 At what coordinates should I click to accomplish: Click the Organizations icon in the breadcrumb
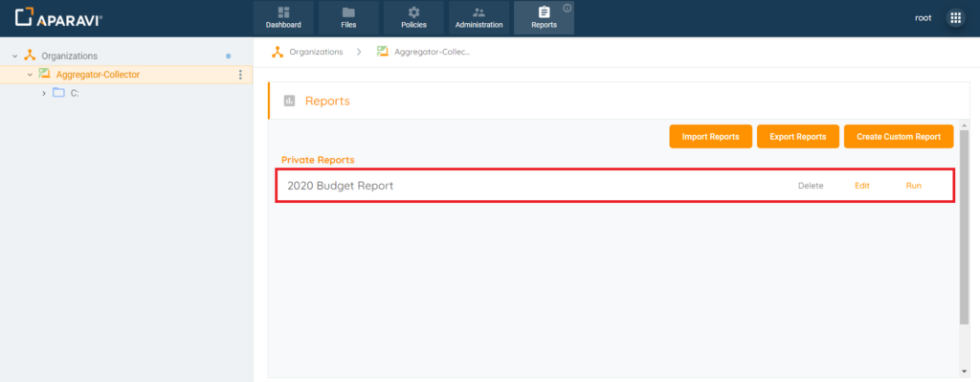coord(278,52)
